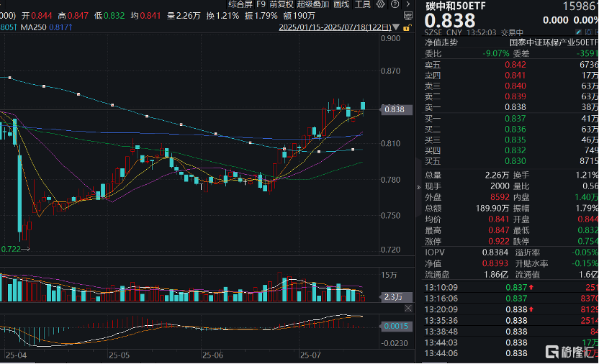This screenshot has height=364, width=599.
Task: Open the date range dropdown triangle
Action: pyautogui.click(x=396, y=27)
